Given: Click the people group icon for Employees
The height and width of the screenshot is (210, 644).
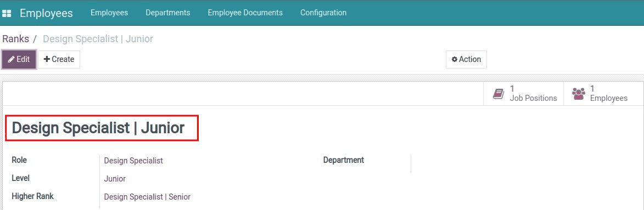Looking at the screenshot, I should coord(578,94).
